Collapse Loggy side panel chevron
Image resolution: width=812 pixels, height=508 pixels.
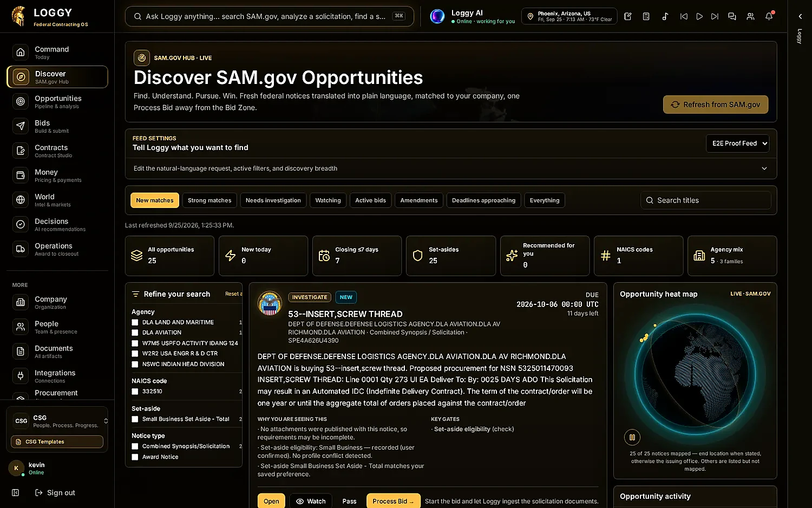click(800, 16)
